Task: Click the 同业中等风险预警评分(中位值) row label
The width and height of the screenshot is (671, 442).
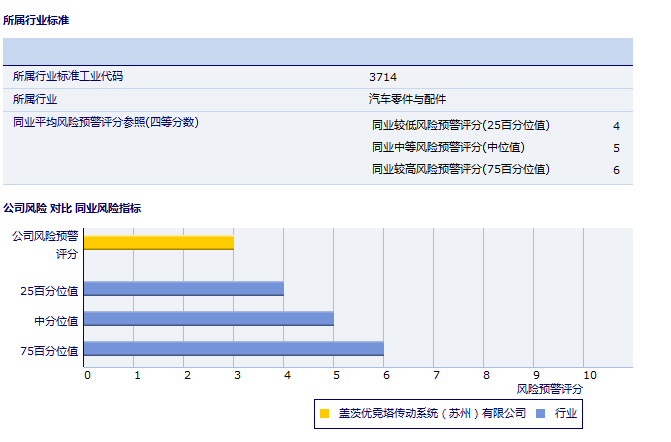Action: [x=448, y=148]
